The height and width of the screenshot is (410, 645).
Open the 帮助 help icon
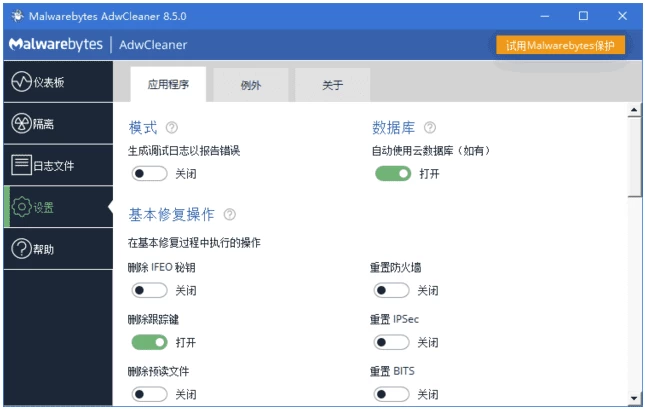pos(22,249)
